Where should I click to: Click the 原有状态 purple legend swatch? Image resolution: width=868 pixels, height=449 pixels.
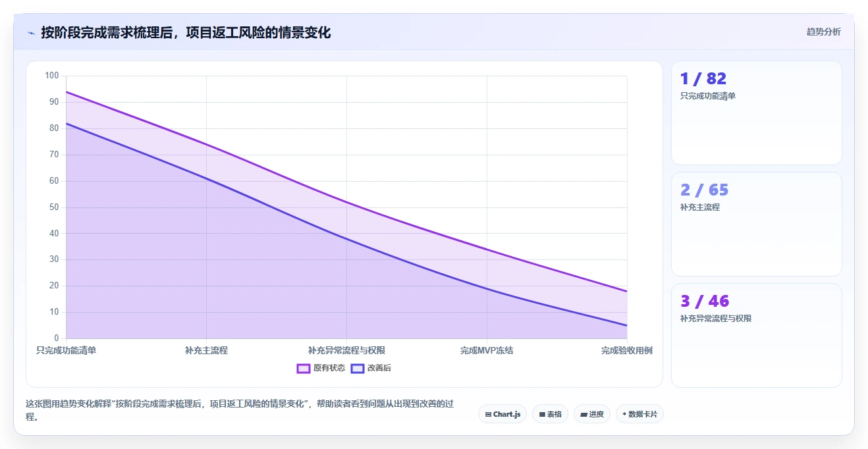point(304,368)
